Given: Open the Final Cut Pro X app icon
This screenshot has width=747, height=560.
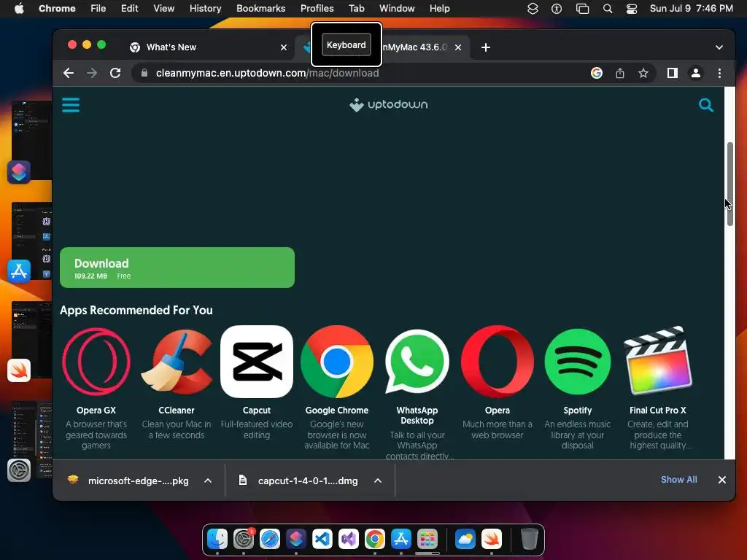Looking at the screenshot, I should (x=657, y=362).
